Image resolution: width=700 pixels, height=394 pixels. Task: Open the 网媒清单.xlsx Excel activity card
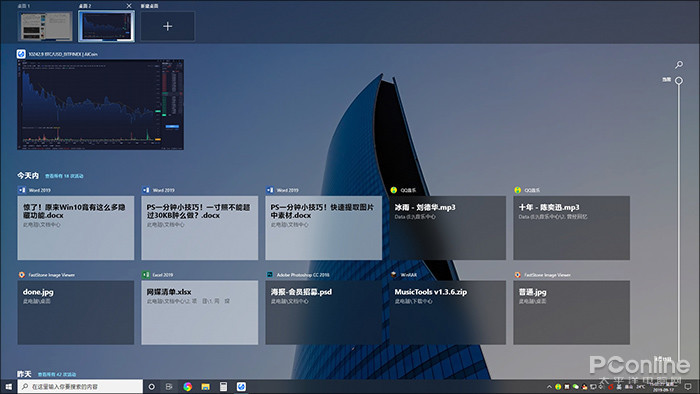[x=200, y=312]
